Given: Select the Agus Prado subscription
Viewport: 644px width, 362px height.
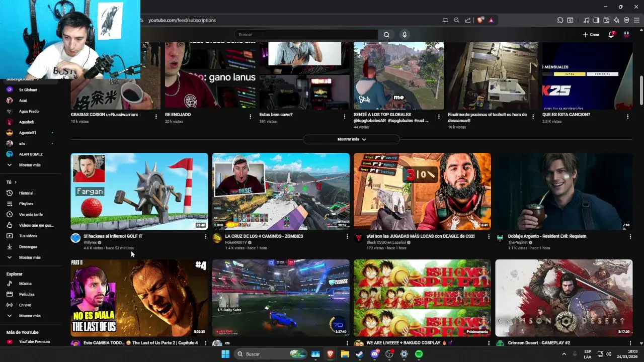Looking at the screenshot, I should pyautogui.click(x=30, y=111).
